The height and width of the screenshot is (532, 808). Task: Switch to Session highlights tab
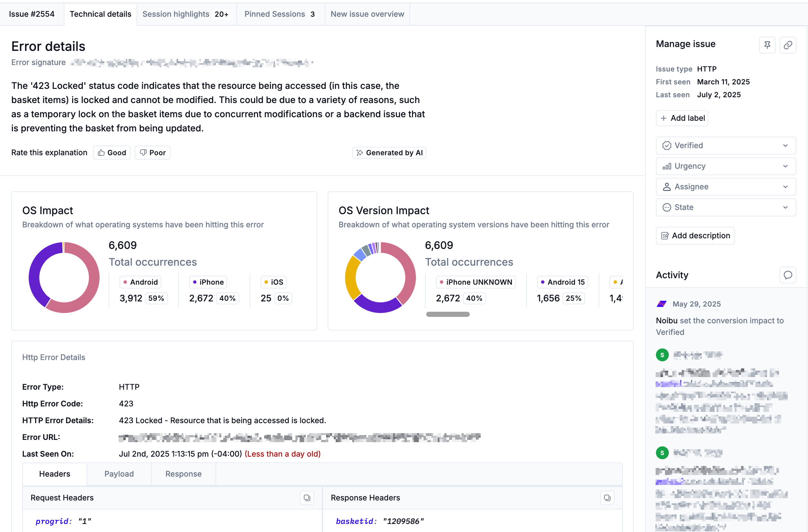186,14
